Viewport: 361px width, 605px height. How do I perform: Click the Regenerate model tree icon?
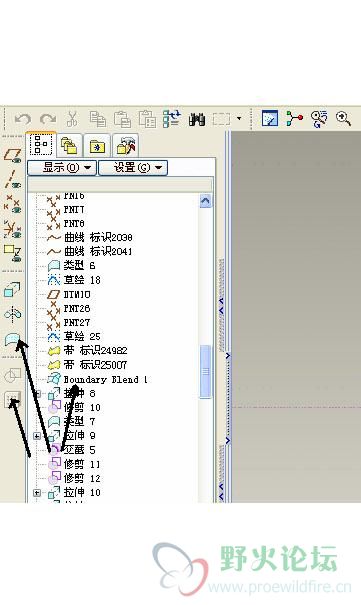point(172,119)
